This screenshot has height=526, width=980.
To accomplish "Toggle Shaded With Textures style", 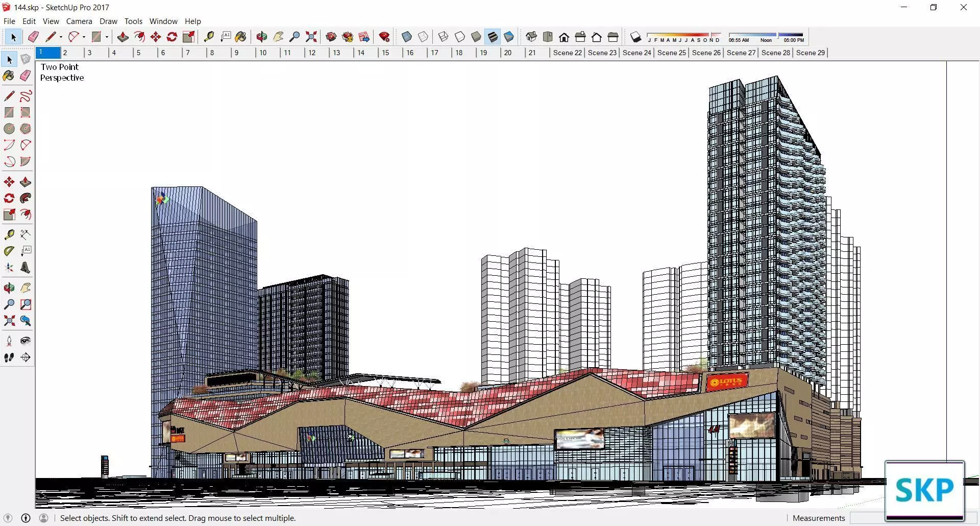I will 493,37.
